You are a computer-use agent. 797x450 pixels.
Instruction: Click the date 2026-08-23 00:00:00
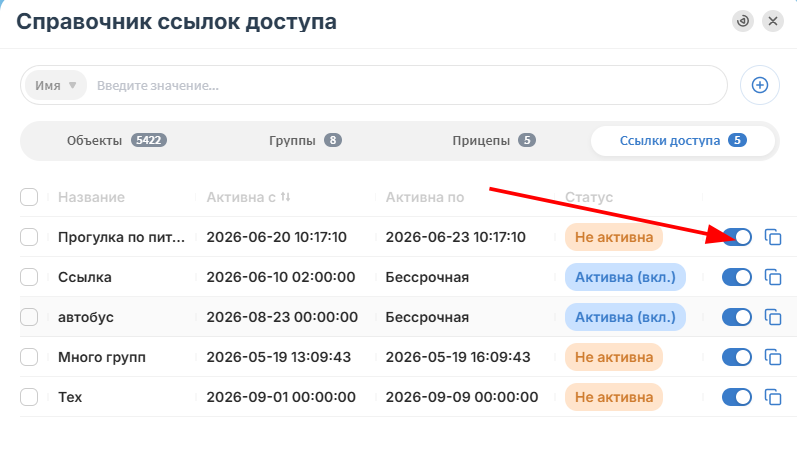[x=282, y=317]
